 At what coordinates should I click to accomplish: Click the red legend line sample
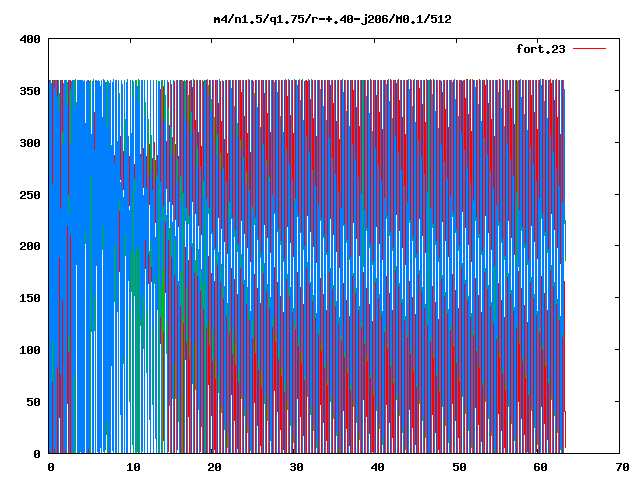[589, 49]
